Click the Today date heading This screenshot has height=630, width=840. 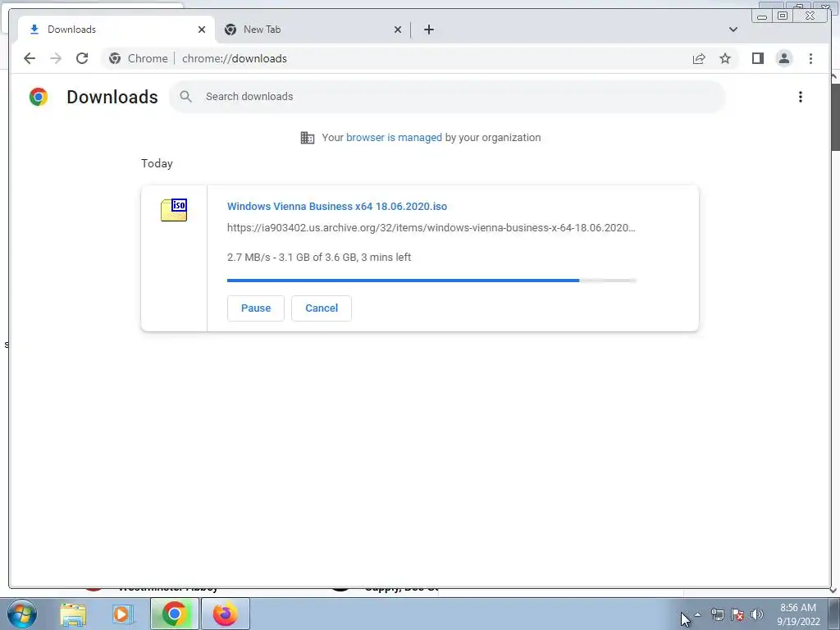[x=157, y=163]
